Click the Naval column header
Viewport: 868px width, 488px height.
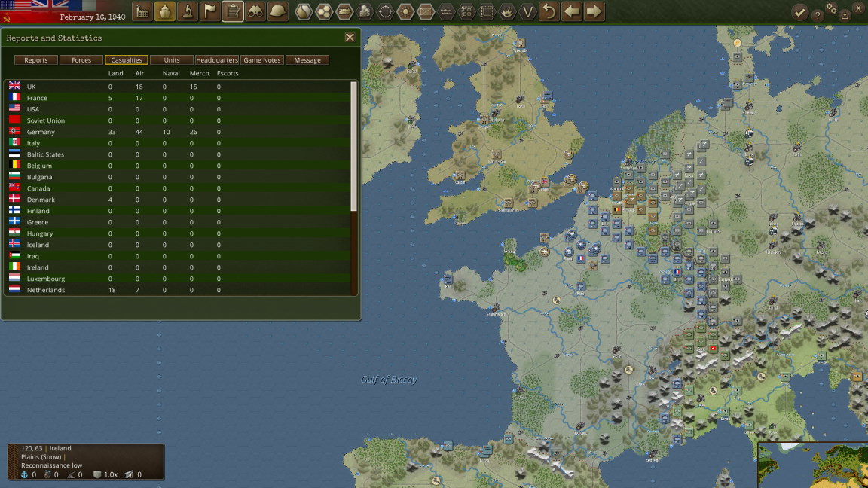(x=171, y=73)
